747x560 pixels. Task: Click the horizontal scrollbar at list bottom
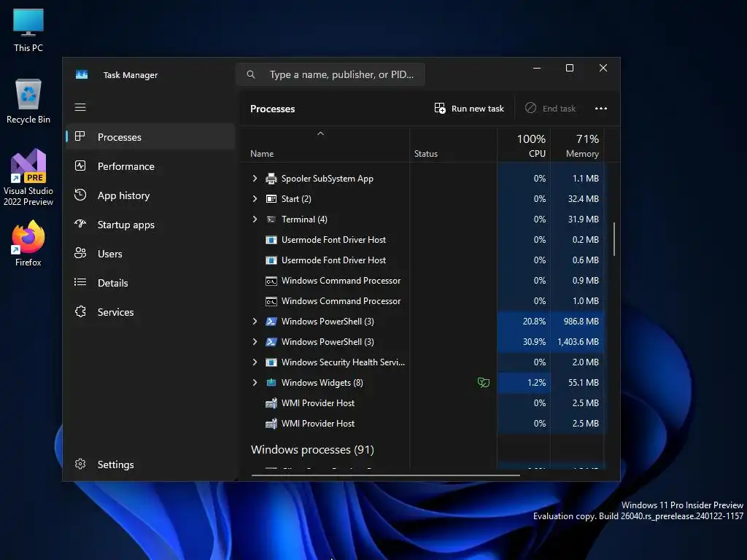[385, 475]
